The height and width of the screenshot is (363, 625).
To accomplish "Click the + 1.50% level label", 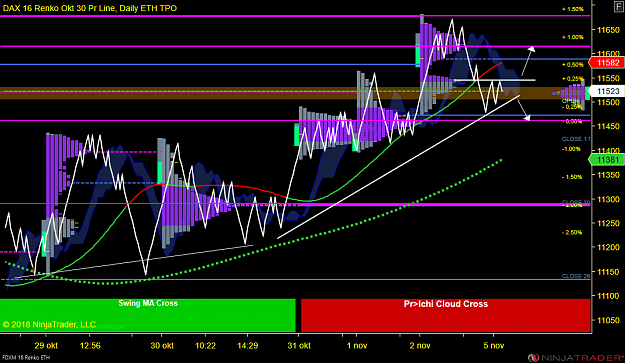I will pyautogui.click(x=573, y=9).
